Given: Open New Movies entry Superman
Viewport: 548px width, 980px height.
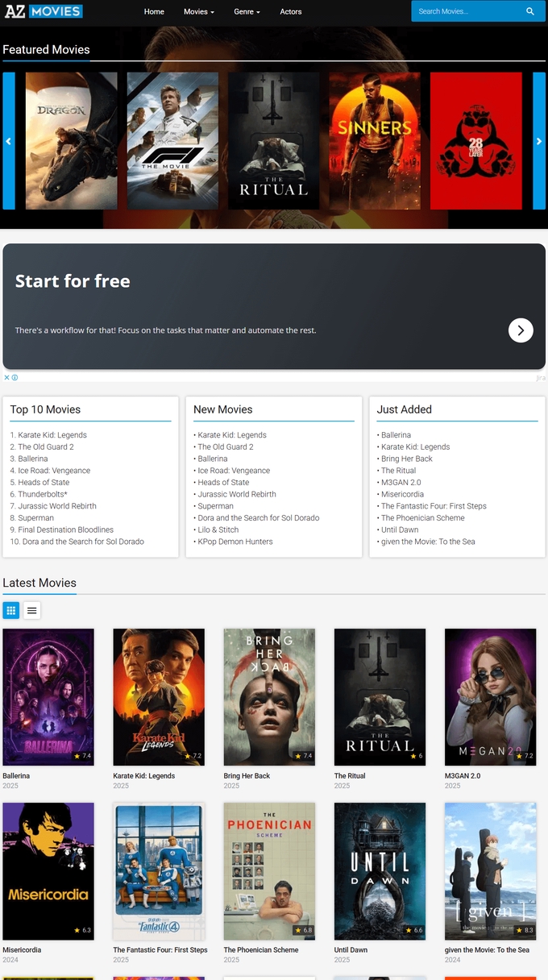Looking at the screenshot, I should click(214, 506).
